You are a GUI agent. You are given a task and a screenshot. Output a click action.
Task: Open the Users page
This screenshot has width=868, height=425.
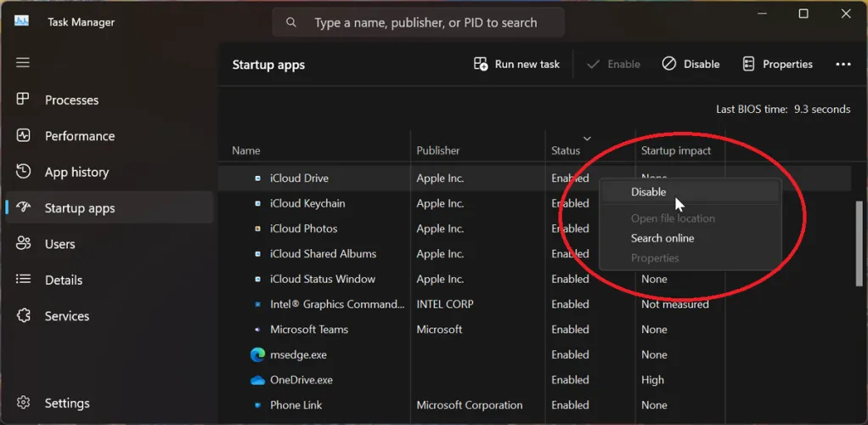coord(59,244)
